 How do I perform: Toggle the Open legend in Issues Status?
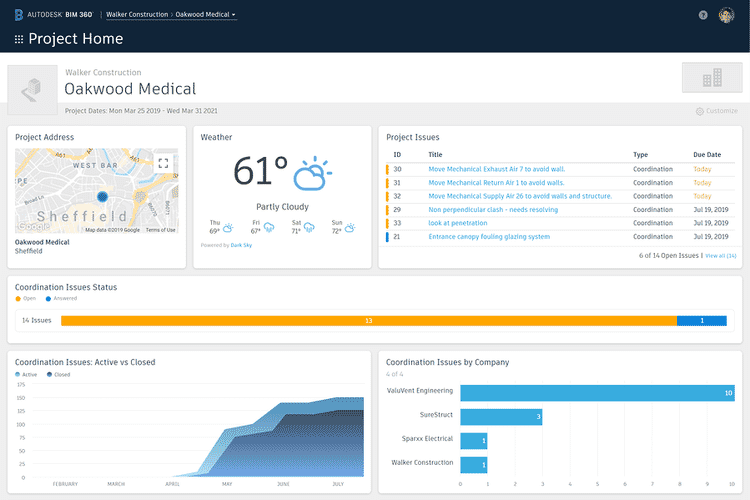click(x=25, y=299)
